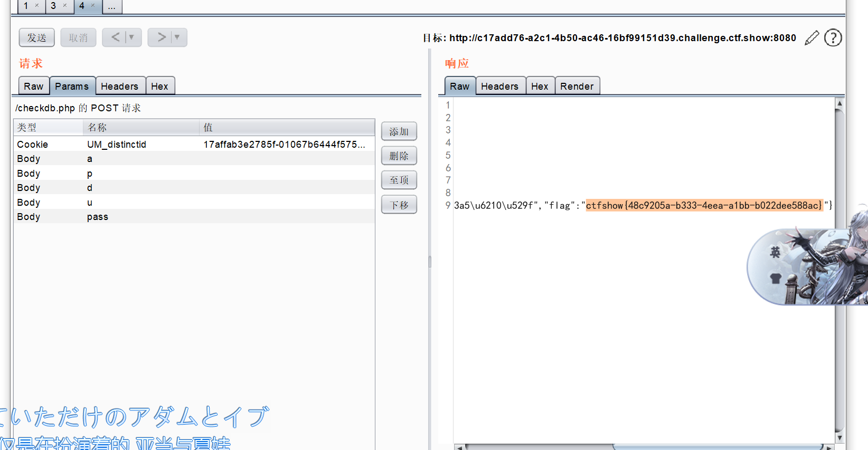This screenshot has width=868, height=450.
Task: Open the response Raw tab
Action: point(460,86)
